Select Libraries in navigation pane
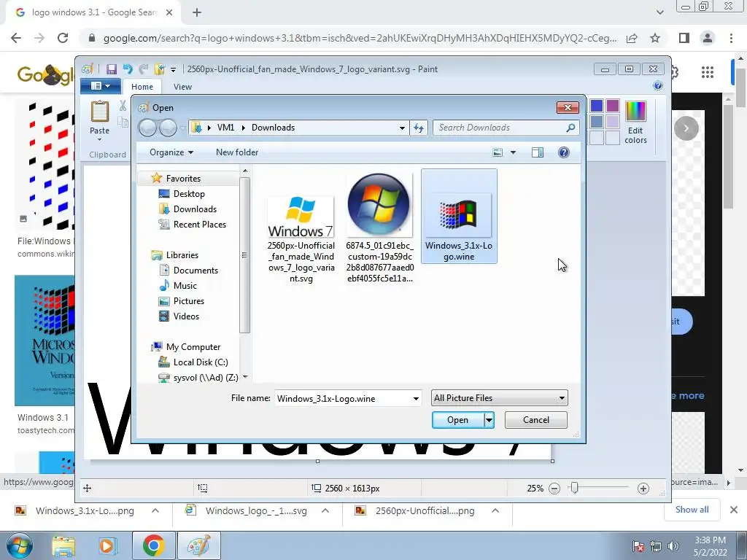 182,255
